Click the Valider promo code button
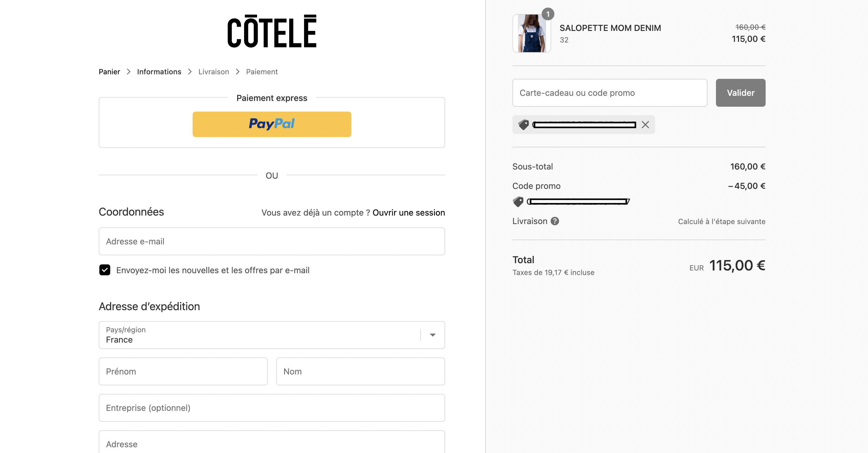This screenshot has width=868, height=453. (x=740, y=93)
